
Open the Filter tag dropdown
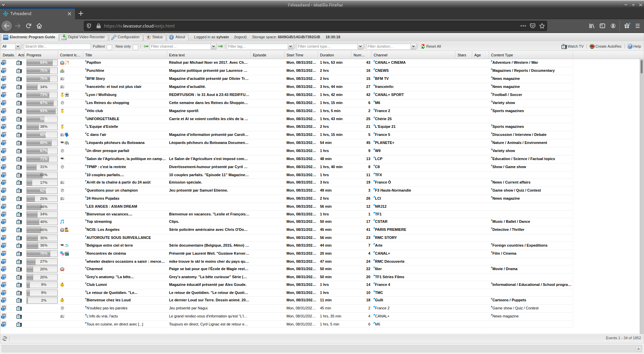(290, 46)
